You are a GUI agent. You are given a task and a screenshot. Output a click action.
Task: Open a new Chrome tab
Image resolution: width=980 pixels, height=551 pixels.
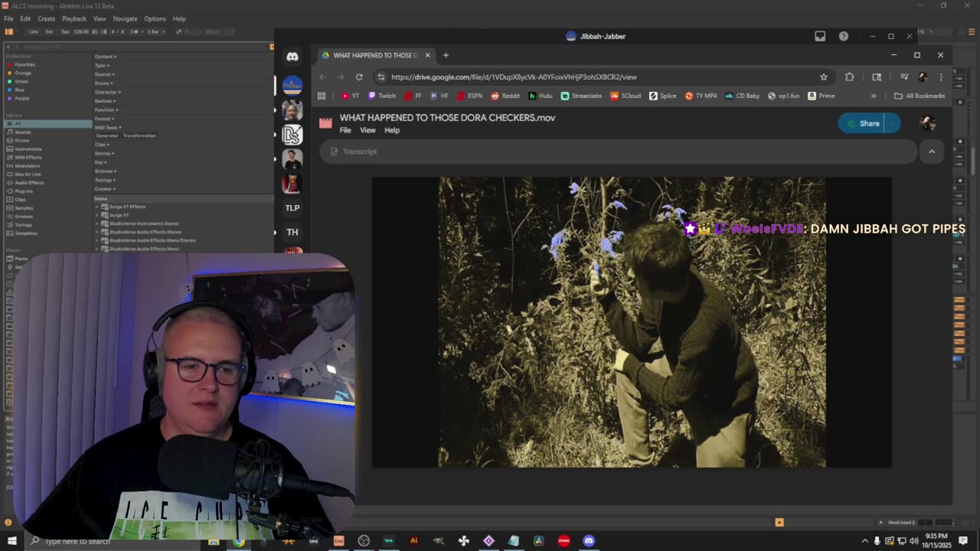coord(446,55)
